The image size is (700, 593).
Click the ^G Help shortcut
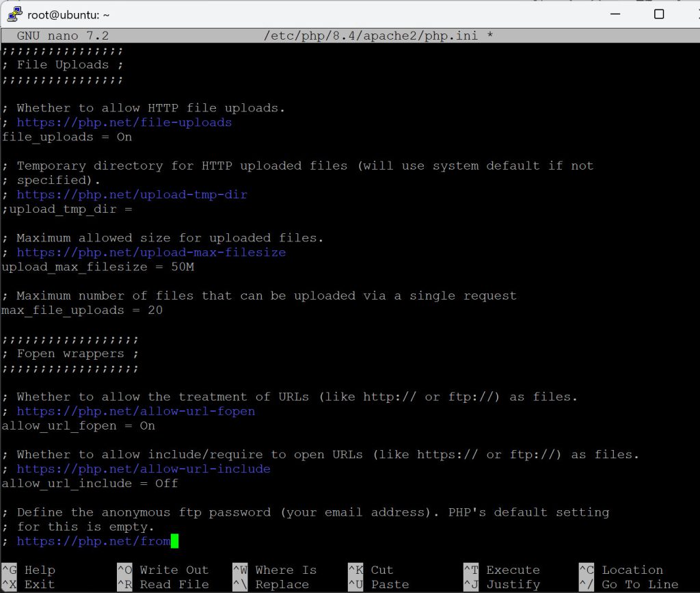[x=29, y=570]
